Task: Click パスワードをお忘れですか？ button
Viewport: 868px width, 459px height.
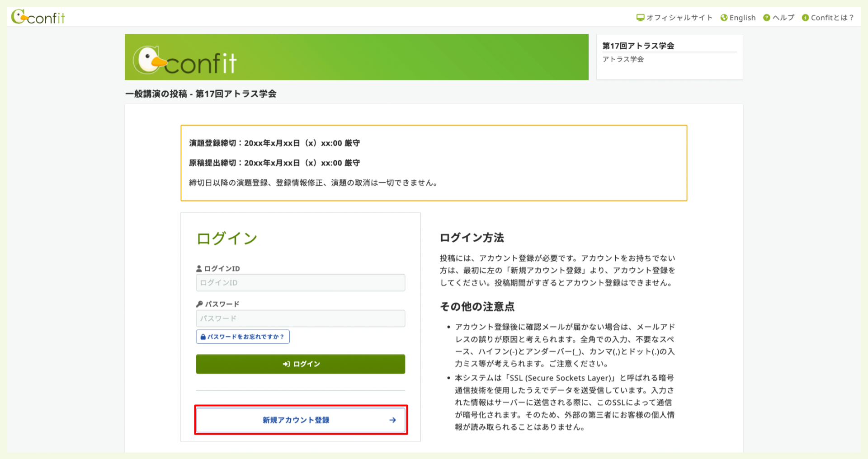Action: [x=243, y=337]
